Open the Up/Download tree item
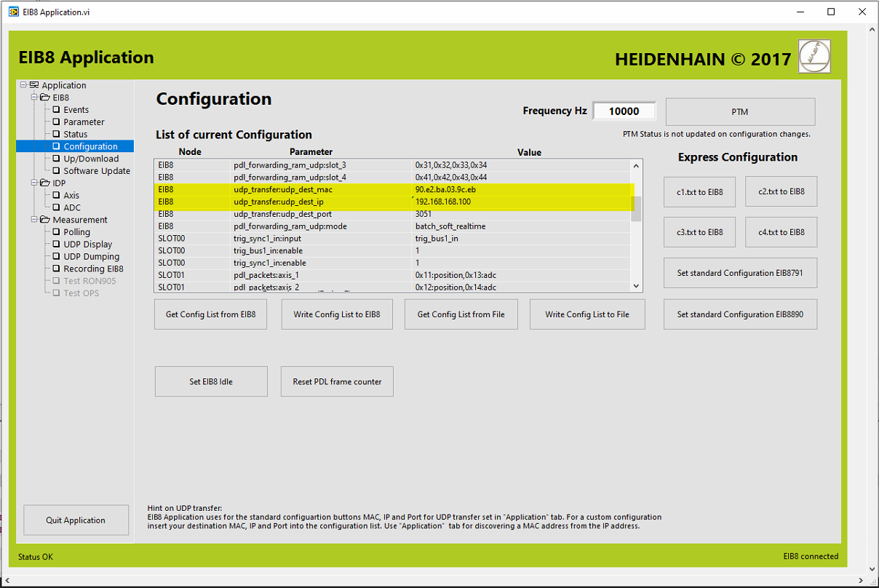The height and width of the screenshot is (588, 879). [x=91, y=159]
